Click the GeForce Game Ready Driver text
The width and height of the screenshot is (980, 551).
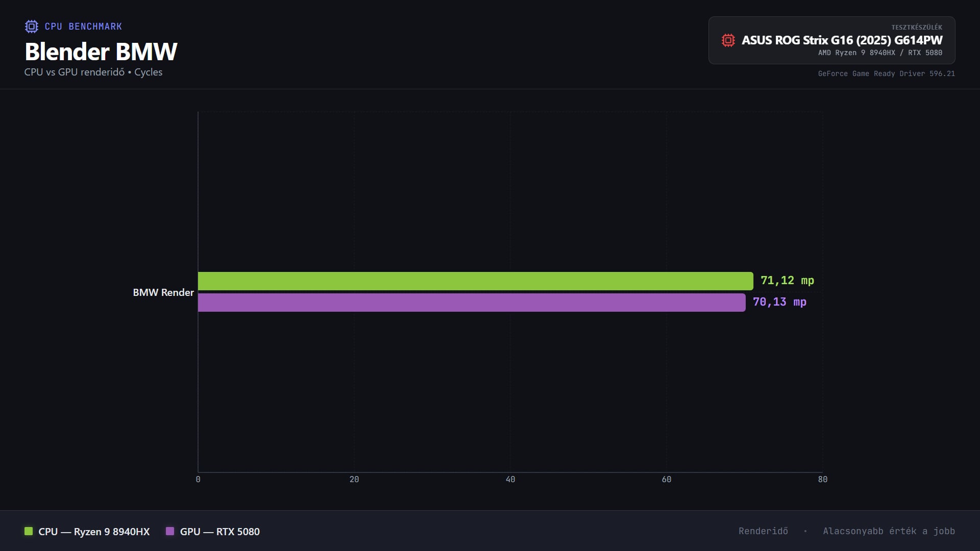pos(886,73)
